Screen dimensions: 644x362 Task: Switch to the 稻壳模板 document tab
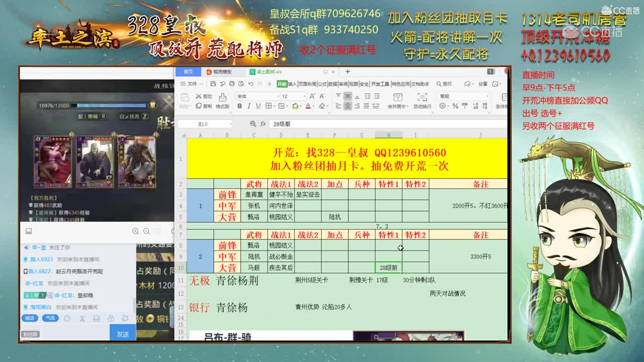tap(219, 72)
